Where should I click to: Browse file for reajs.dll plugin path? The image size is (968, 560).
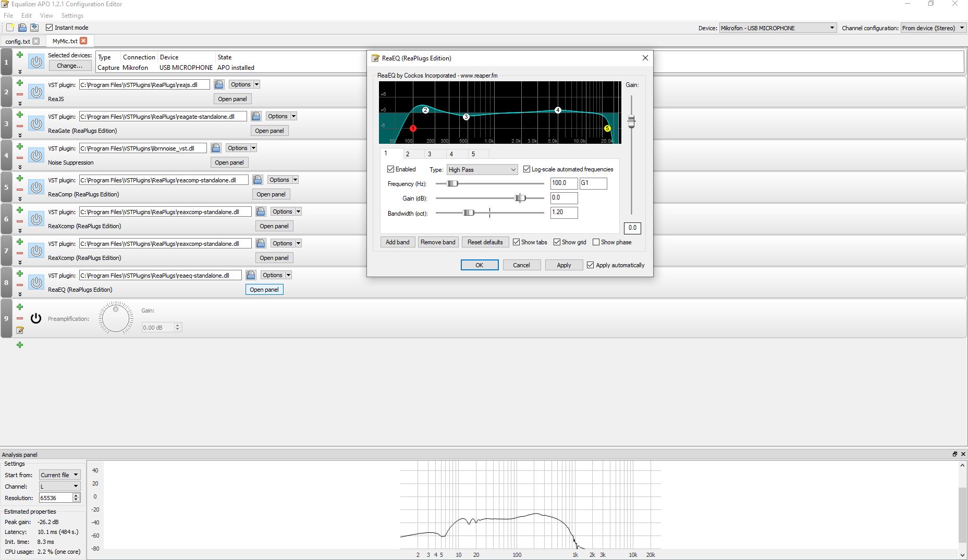click(219, 84)
